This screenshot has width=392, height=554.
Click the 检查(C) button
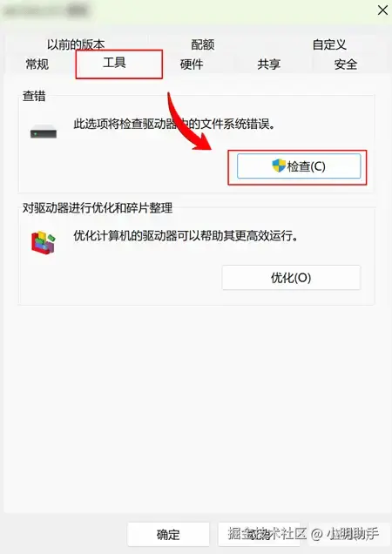tap(299, 166)
